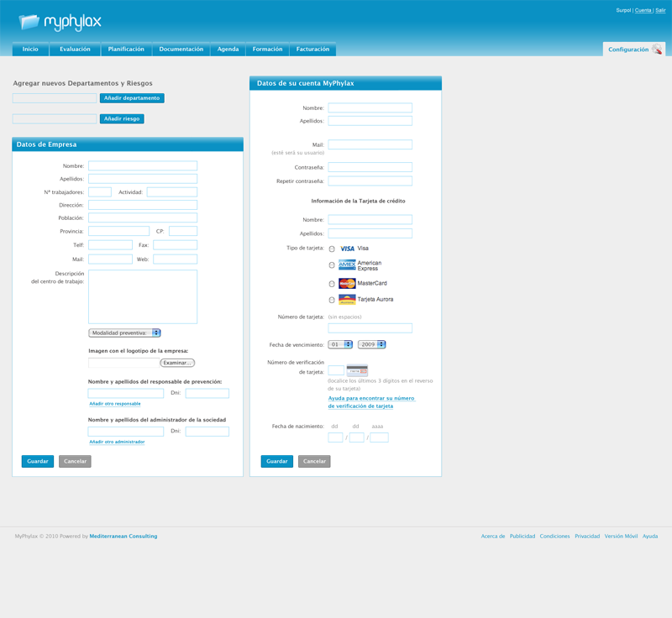Click the Visa card logo
This screenshot has width=672, height=618.
pos(347,249)
